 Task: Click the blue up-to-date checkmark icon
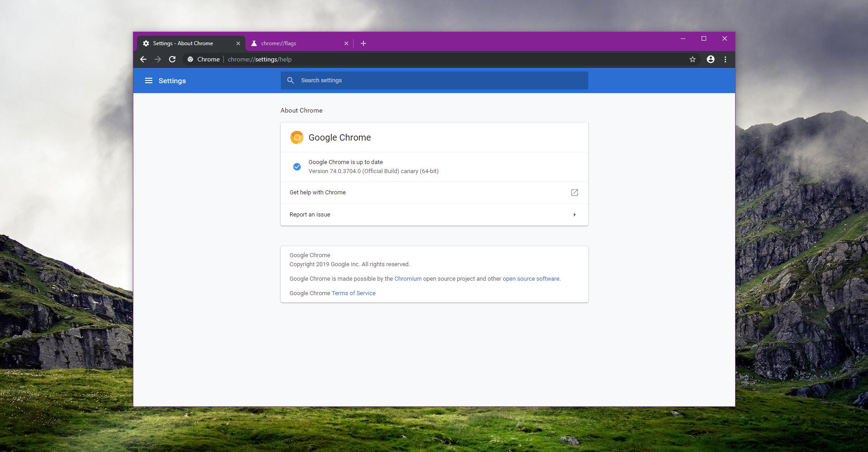pos(297,167)
